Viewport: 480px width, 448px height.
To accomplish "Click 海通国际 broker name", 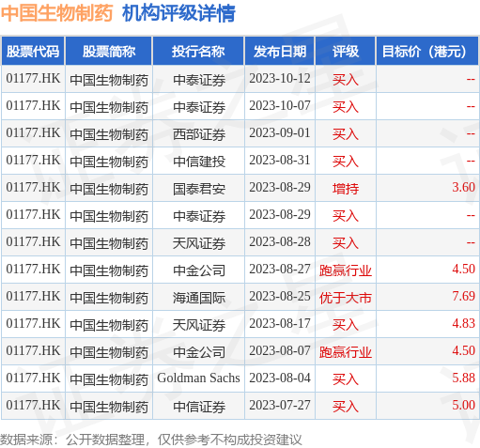I will tap(199, 298).
